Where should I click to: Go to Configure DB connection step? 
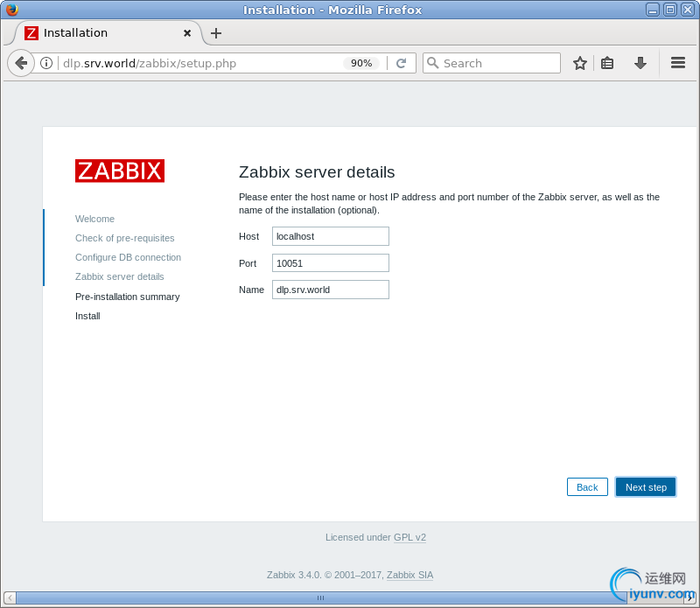[x=128, y=257]
